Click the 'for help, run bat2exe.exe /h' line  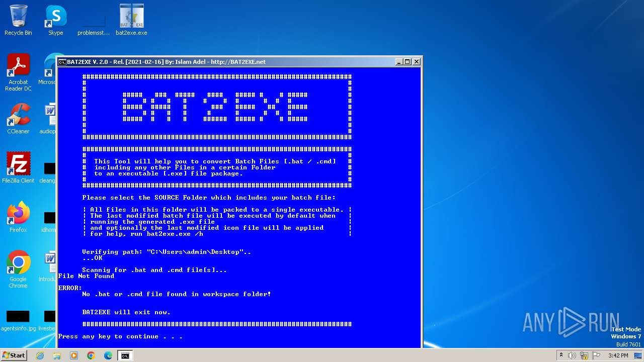click(146, 234)
